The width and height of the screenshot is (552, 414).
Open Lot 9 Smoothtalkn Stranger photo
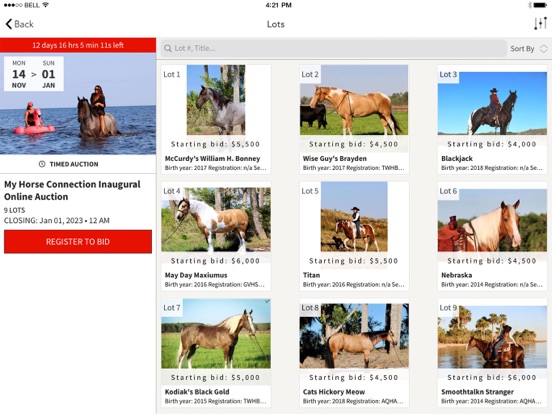click(492, 337)
